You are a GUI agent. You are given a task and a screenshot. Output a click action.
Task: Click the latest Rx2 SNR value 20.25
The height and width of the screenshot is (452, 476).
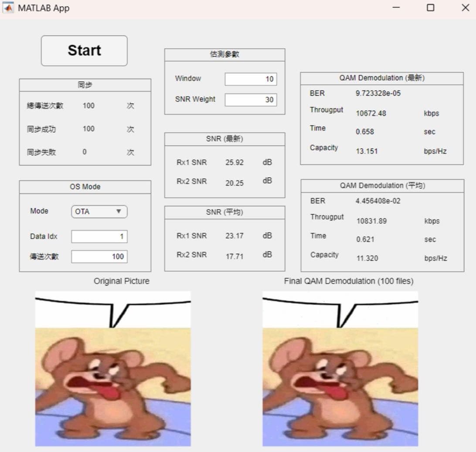[x=235, y=183]
